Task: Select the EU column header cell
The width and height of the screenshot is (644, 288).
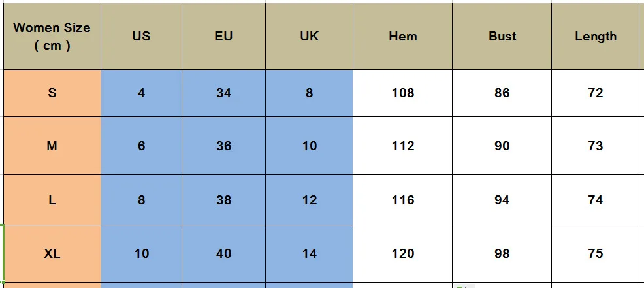Action: point(223,37)
